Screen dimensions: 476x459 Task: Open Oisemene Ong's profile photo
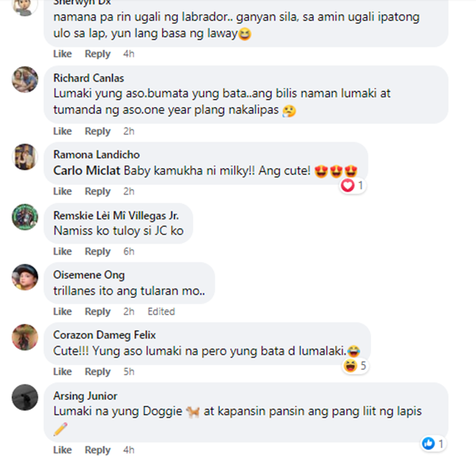(25, 277)
